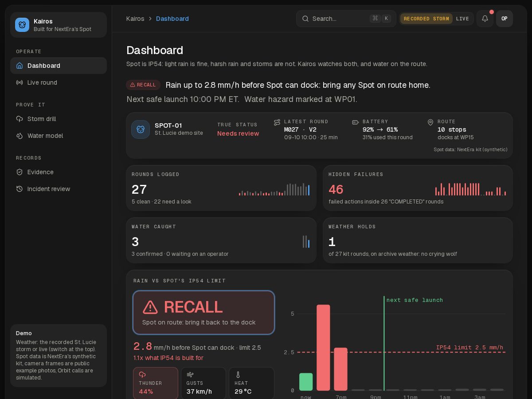Viewport: 532px width, 399px height.
Task: Click the Spot data: NextEra kit (synthetic) note
Action: click(x=470, y=149)
